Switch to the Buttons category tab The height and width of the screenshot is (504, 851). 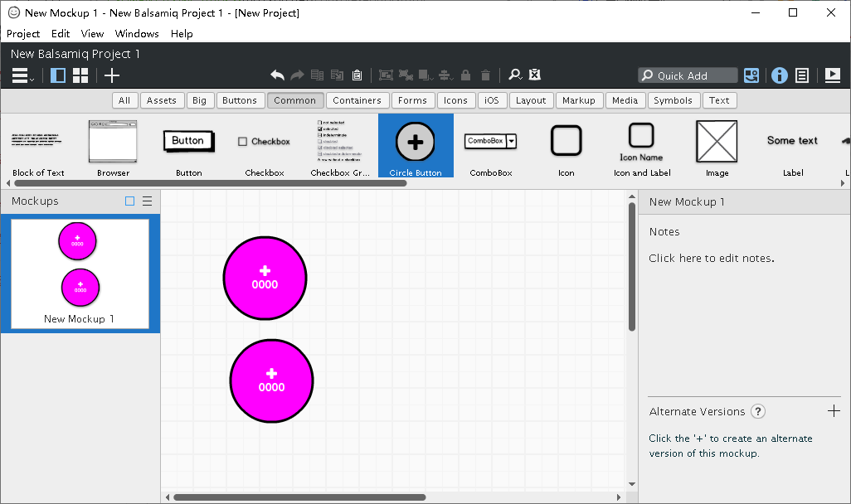(x=240, y=99)
